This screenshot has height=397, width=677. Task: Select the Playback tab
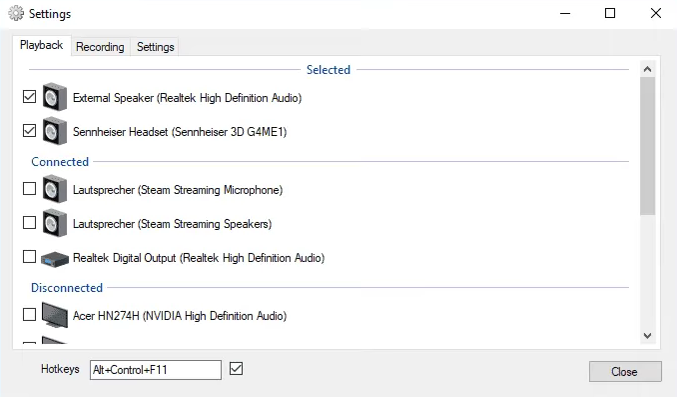tap(41, 45)
